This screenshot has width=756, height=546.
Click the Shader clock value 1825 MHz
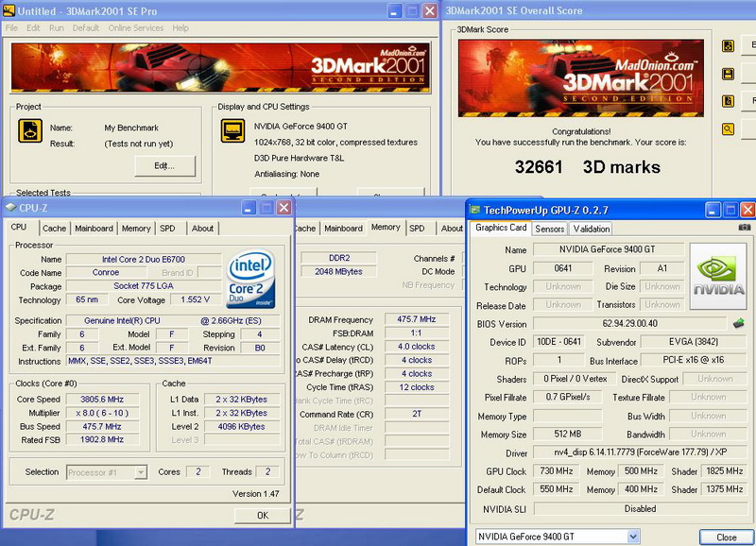point(724,470)
